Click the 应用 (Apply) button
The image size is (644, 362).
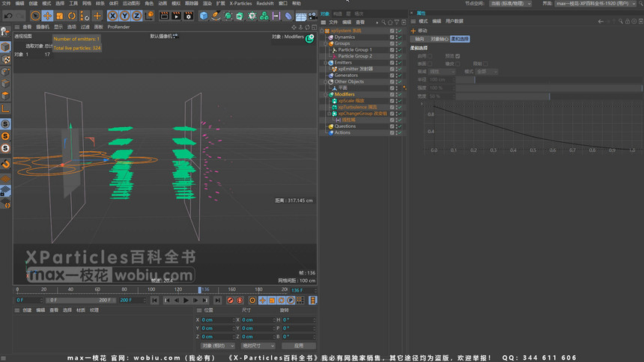[299, 346]
